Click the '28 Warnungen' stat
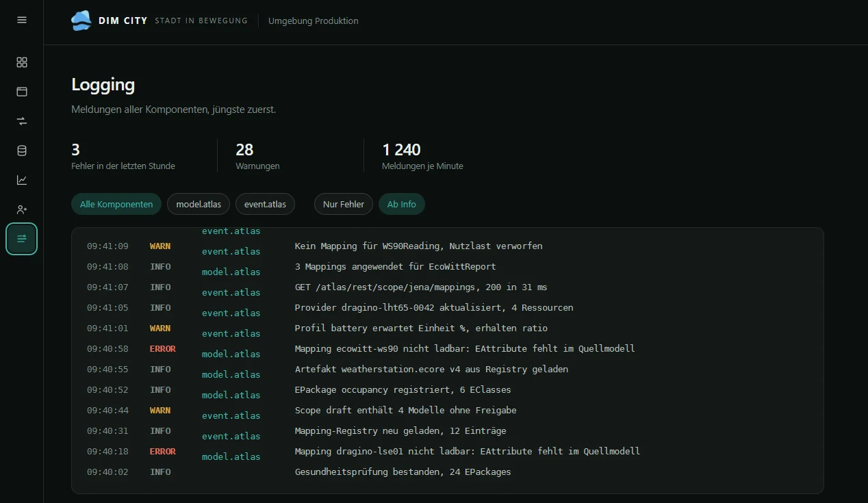Screen dimensions: 868x503 tap(257, 156)
